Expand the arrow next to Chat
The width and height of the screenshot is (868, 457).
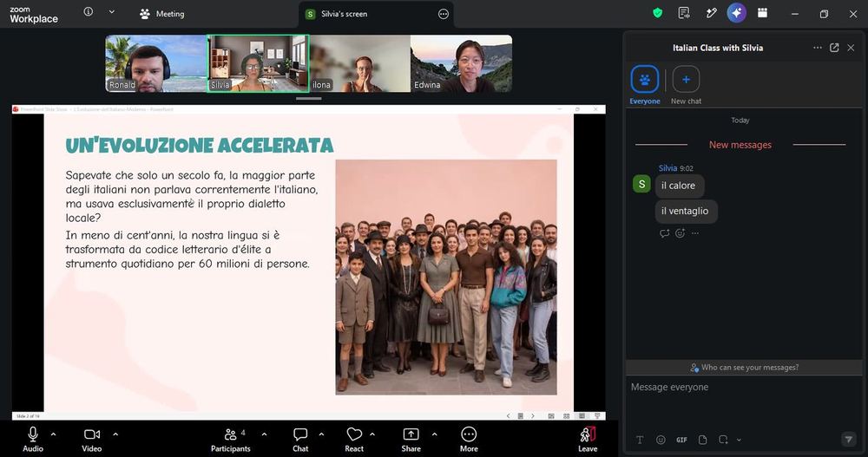click(321, 434)
